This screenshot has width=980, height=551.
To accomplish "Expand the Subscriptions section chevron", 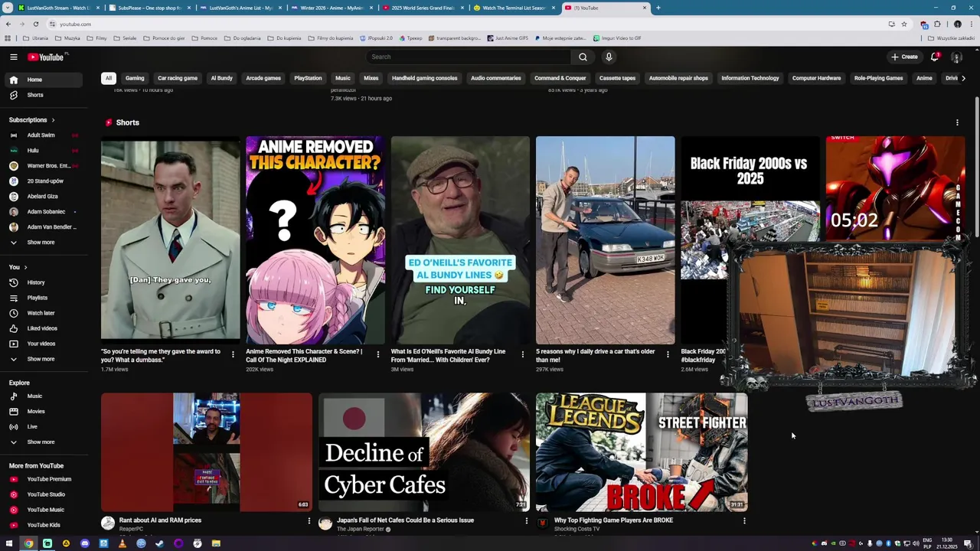I will [x=53, y=120].
